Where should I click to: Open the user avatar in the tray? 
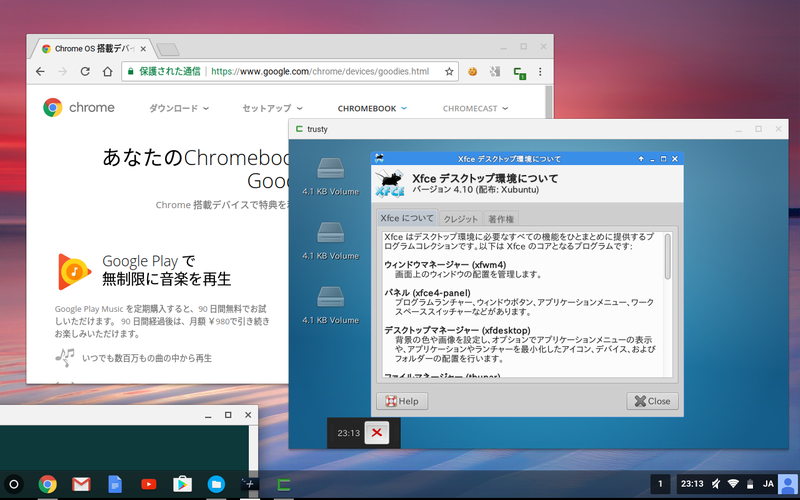click(788, 484)
